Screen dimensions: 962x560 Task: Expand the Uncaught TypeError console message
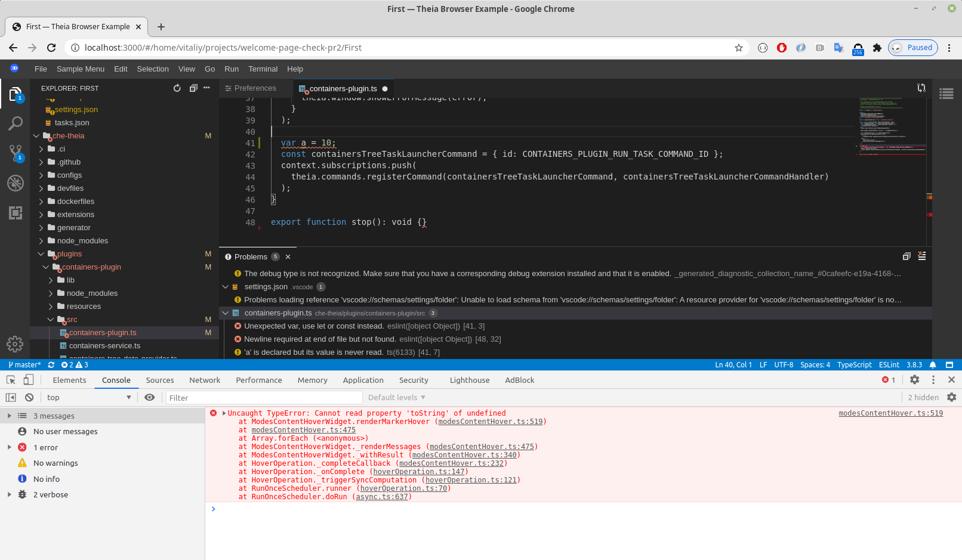coord(224,413)
